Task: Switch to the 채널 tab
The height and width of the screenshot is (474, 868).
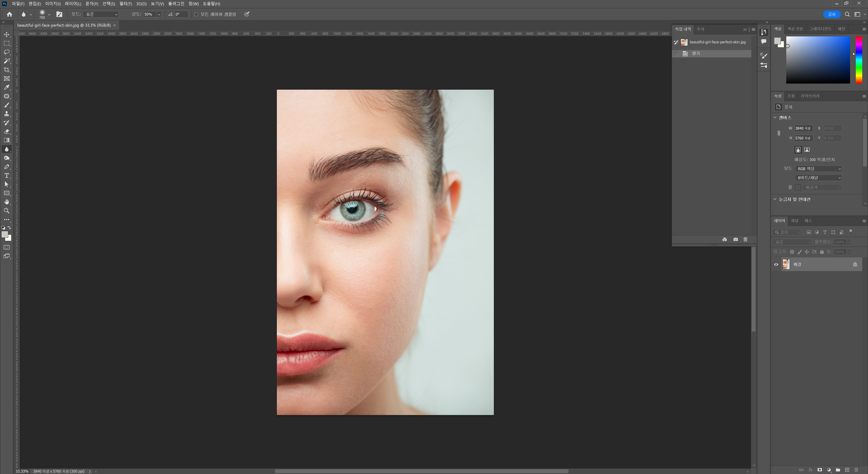Action: [795, 221]
